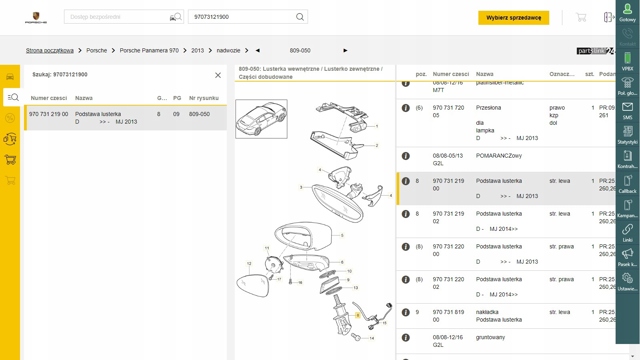Viewport: 640px width, 360px height.
Task: Click the Nr rysunku column header
Action: tap(204, 98)
